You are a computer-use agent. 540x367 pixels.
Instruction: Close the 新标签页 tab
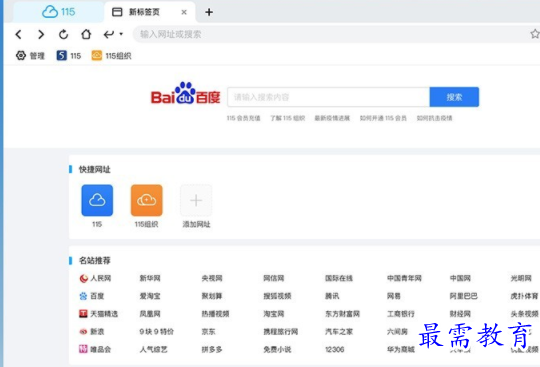pos(184,12)
